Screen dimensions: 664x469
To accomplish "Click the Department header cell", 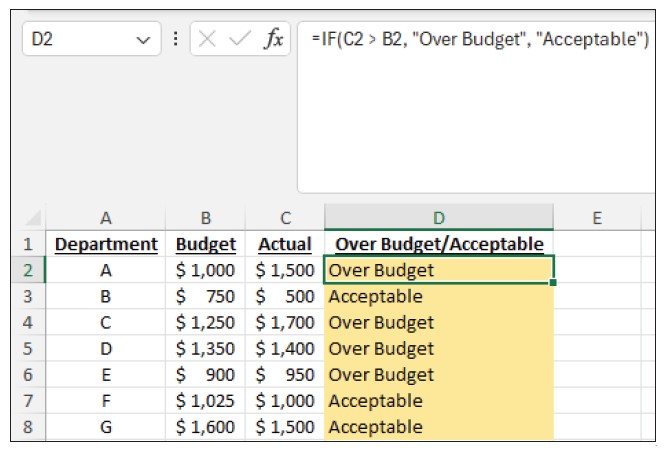I will coord(106,244).
